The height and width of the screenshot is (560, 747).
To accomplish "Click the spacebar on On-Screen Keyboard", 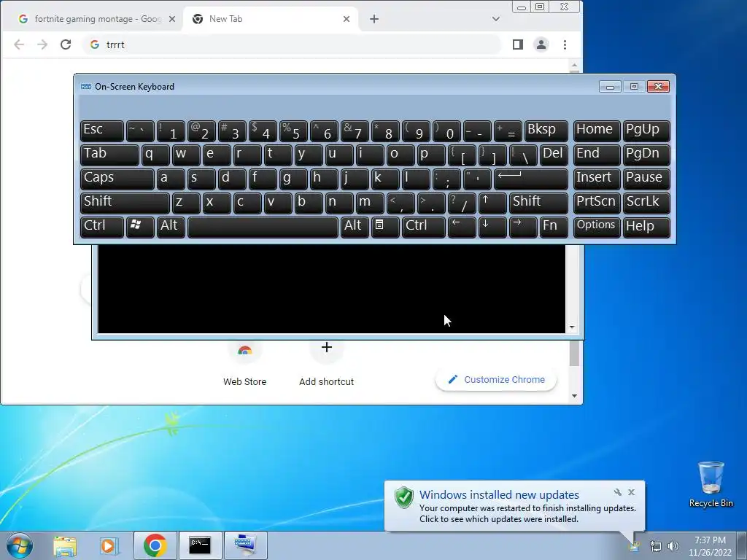I will pos(263,227).
